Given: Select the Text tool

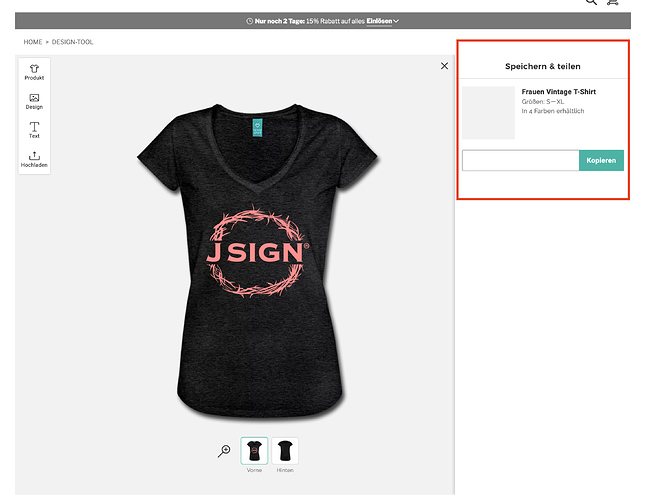Looking at the screenshot, I should pyautogui.click(x=34, y=130).
